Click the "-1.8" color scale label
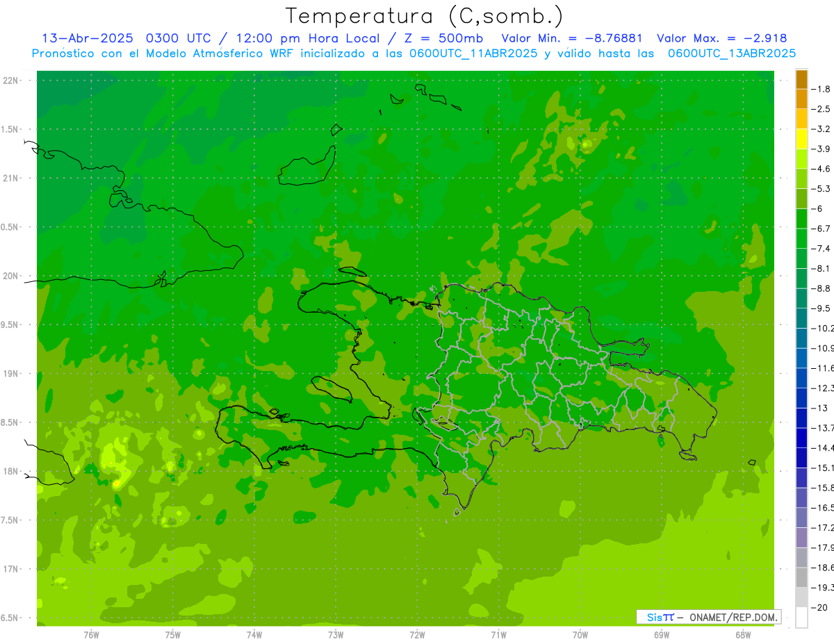The image size is (834, 644). coord(822,89)
